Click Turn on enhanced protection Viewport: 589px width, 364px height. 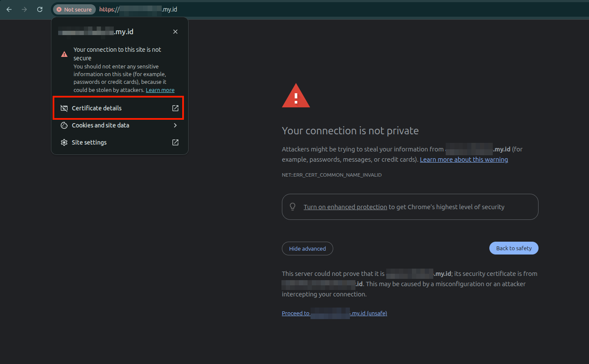345,207
